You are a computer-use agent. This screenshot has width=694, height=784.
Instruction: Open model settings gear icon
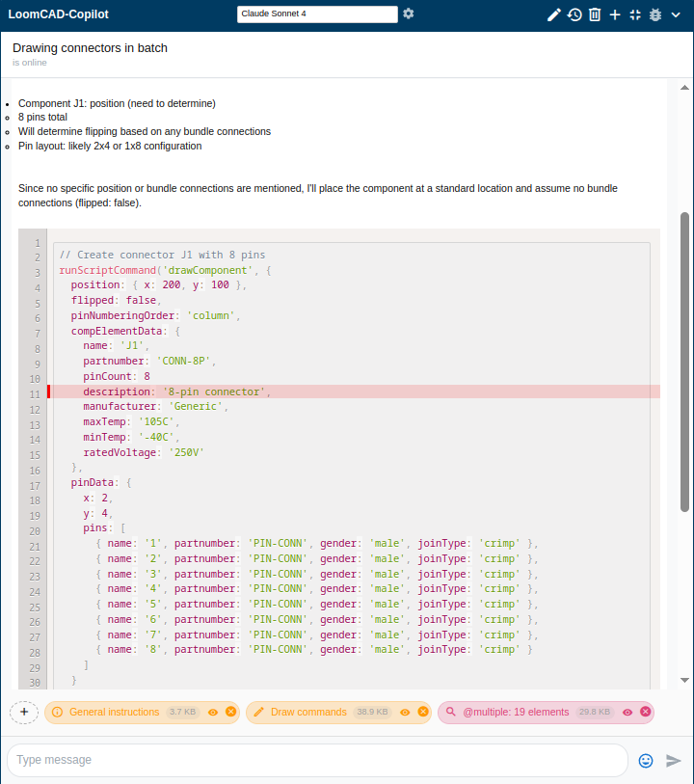click(408, 14)
